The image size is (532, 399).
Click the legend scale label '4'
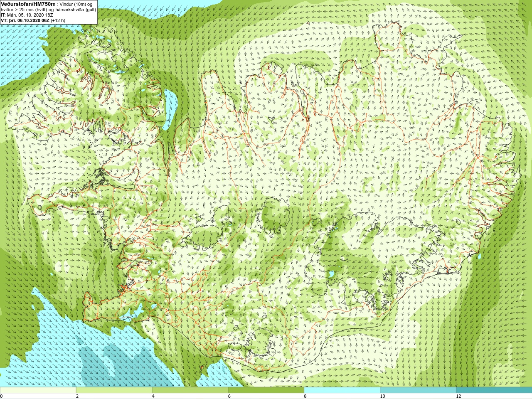point(153,396)
